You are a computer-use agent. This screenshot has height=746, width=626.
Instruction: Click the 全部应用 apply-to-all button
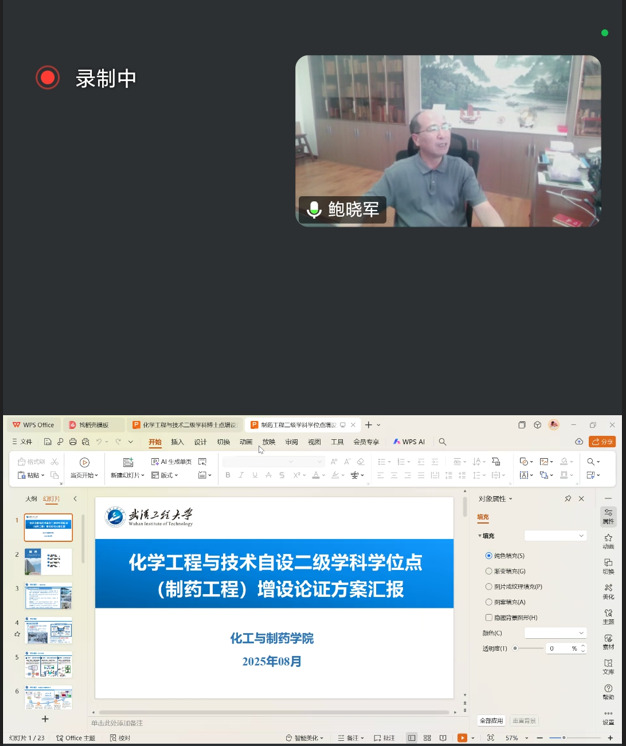[491, 720]
